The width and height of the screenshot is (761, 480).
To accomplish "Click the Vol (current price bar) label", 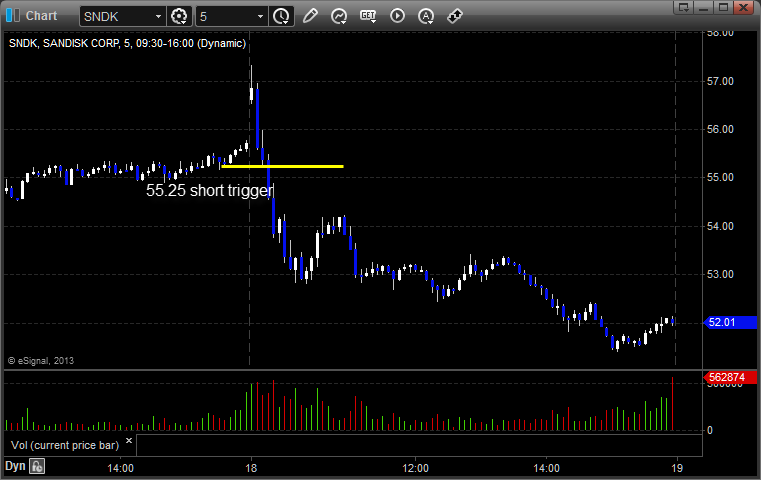I will 65,445.
